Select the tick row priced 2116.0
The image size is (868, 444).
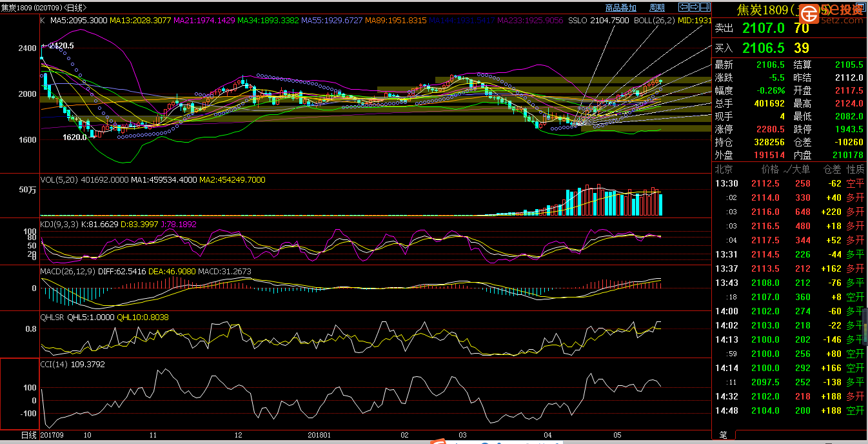click(789, 212)
